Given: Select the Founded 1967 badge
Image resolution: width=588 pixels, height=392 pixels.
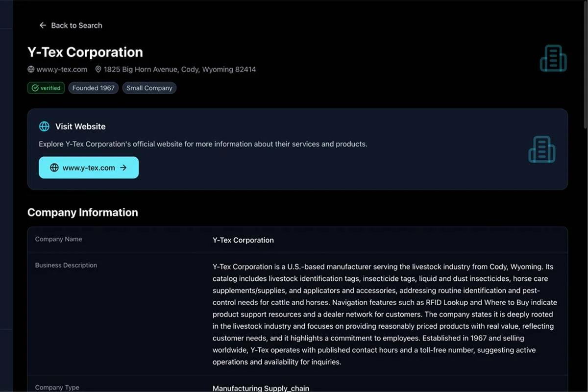Looking at the screenshot, I should coord(93,88).
